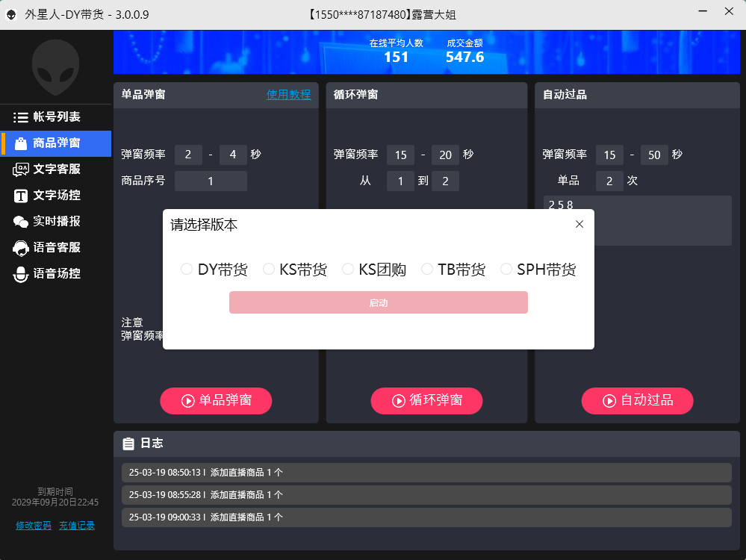Click the large alien avatar in sidebar
This screenshot has width=746, height=560.
click(x=56, y=67)
